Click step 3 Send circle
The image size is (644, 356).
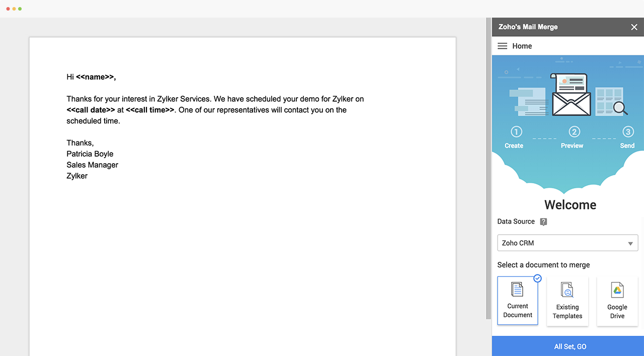pos(628,132)
